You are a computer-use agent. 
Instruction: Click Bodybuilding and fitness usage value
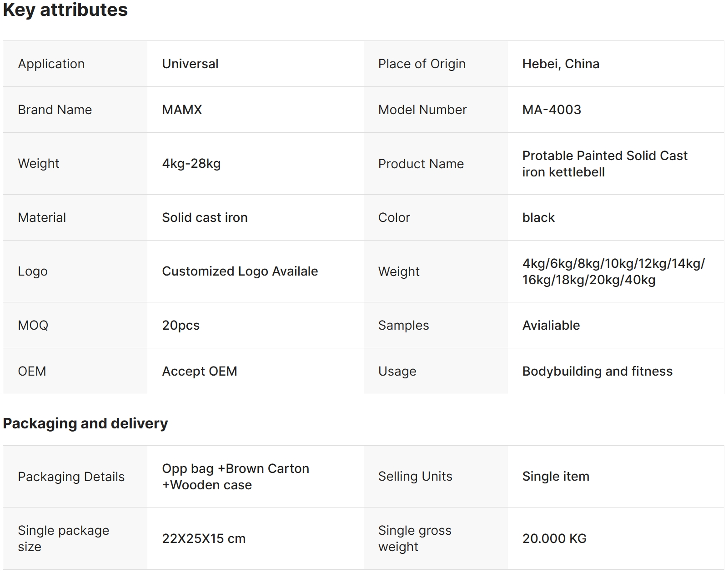[x=597, y=371]
